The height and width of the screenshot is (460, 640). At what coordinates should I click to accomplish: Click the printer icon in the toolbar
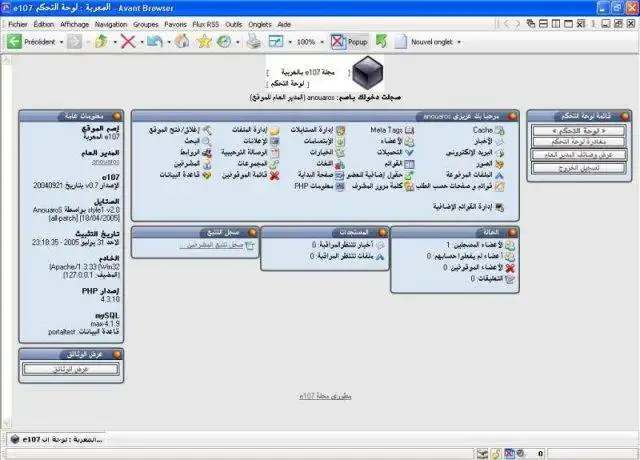tap(254, 41)
